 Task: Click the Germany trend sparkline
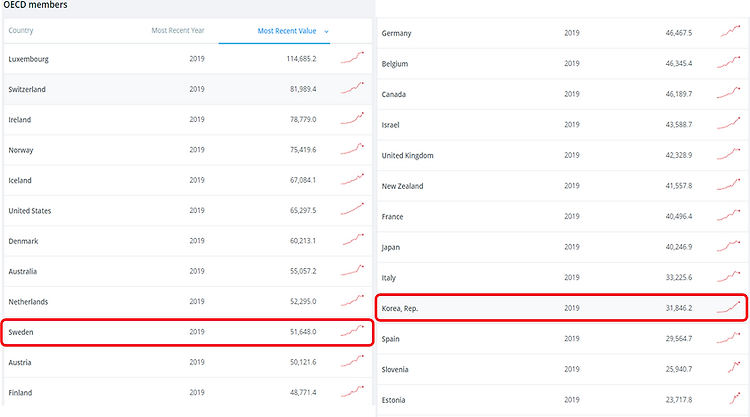(x=730, y=32)
